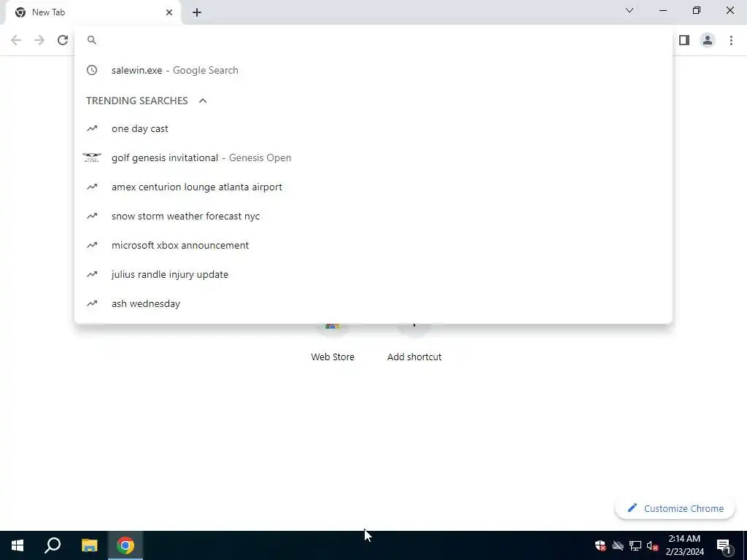This screenshot has height=560, width=747.
Task: Minimize the Chrome window
Action: 663,10
